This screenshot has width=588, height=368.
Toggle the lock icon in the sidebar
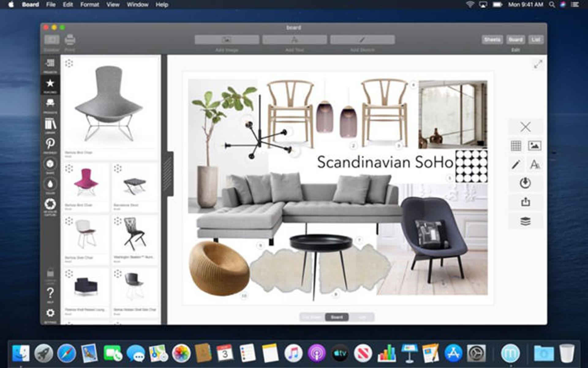pyautogui.click(x=50, y=273)
